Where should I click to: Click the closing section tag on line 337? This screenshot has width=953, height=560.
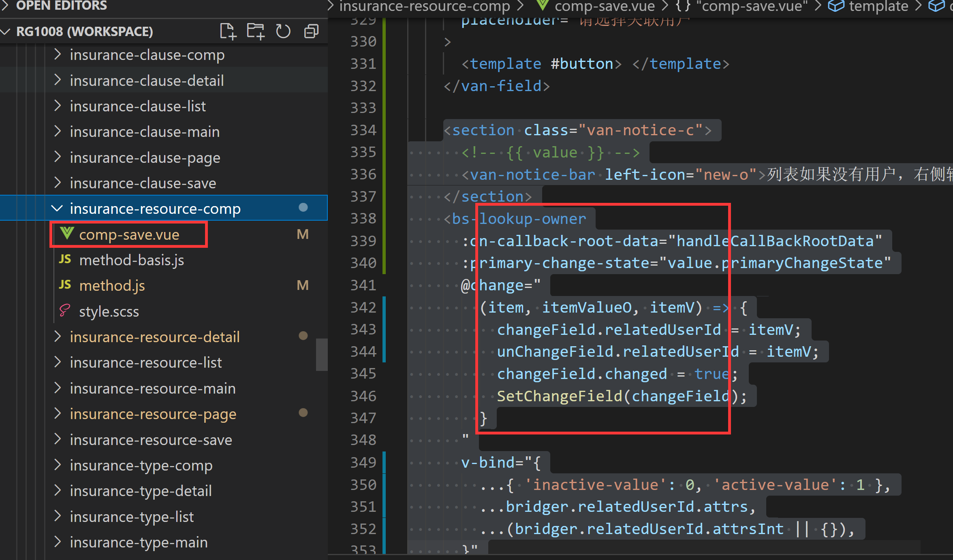coord(488,196)
